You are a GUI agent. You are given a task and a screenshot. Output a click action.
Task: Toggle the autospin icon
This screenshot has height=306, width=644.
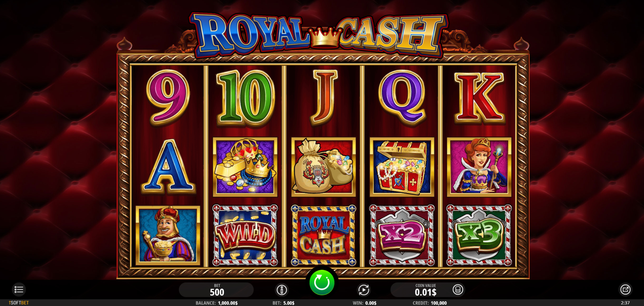[364, 290]
